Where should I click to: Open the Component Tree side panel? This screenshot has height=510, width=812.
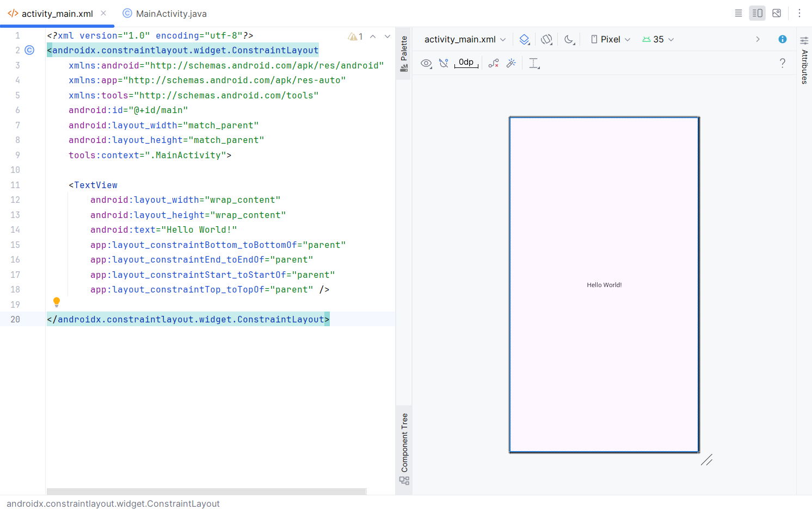pos(404,449)
